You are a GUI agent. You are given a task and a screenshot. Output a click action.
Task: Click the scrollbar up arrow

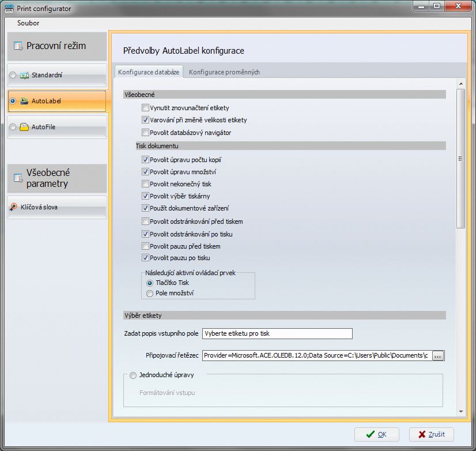tap(461, 84)
